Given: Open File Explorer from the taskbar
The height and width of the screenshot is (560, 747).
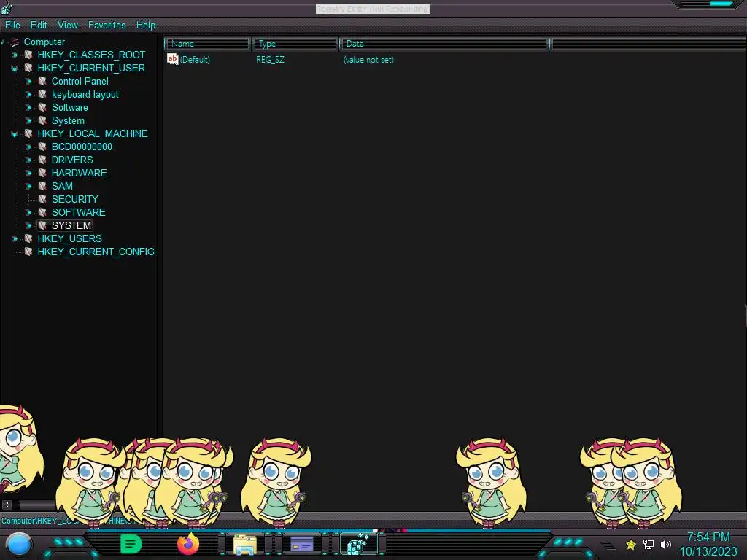Looking at the screenshot, I should (245, 544).
